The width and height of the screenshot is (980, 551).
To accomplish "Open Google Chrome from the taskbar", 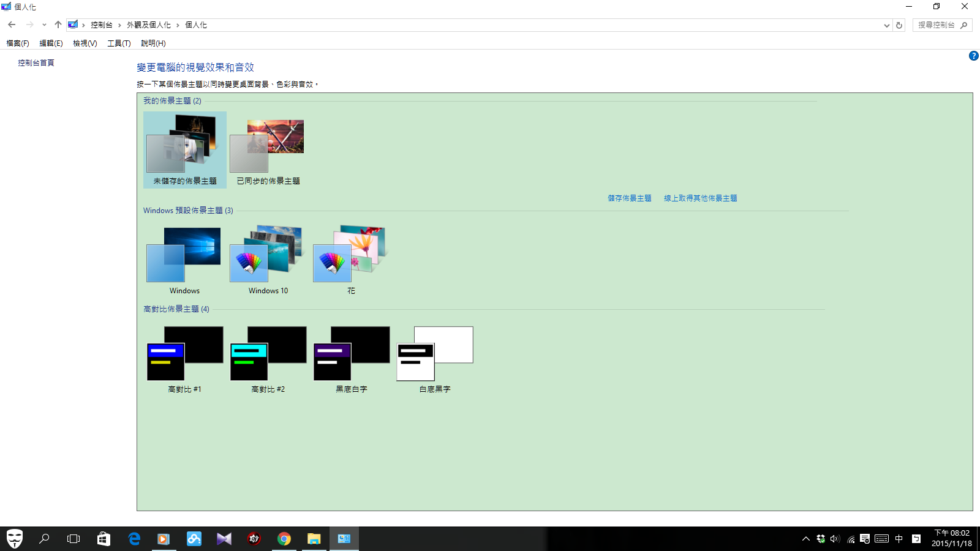I will coord(284,539).
